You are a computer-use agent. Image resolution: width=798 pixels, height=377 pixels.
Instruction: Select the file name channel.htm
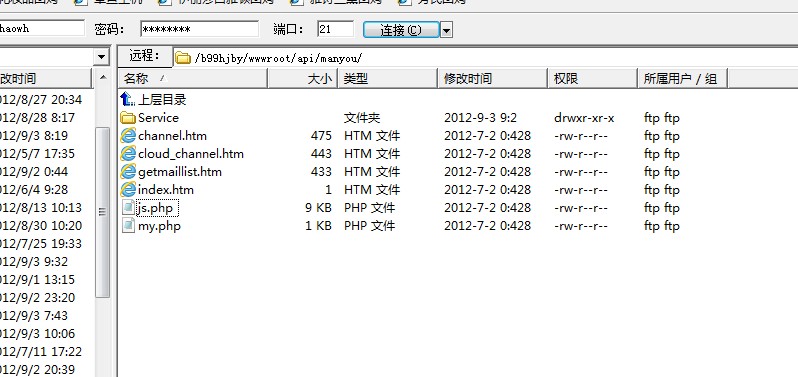tap(172, 136)
